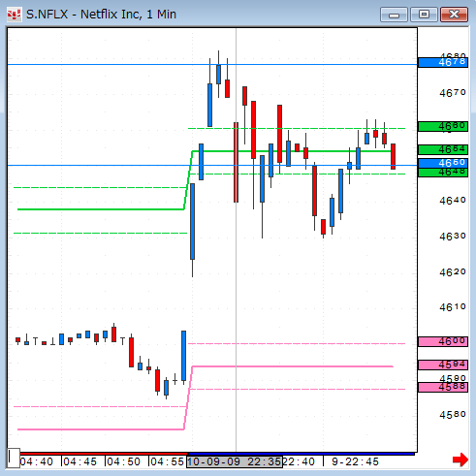Click the last red candlestick on the right
476x476 pixels.
click(393, 156)
